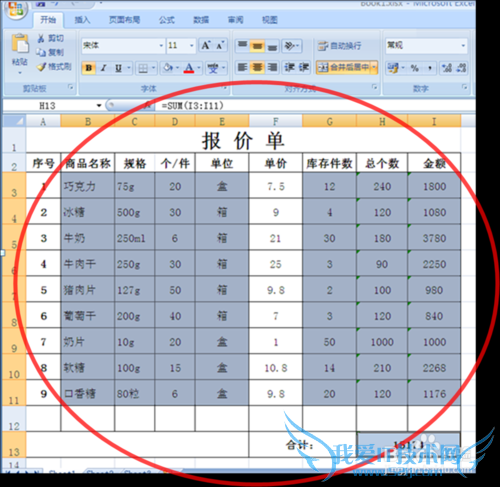500x487 pixels.
Task: Select row 12 header
Action: (x=14, y=419)
